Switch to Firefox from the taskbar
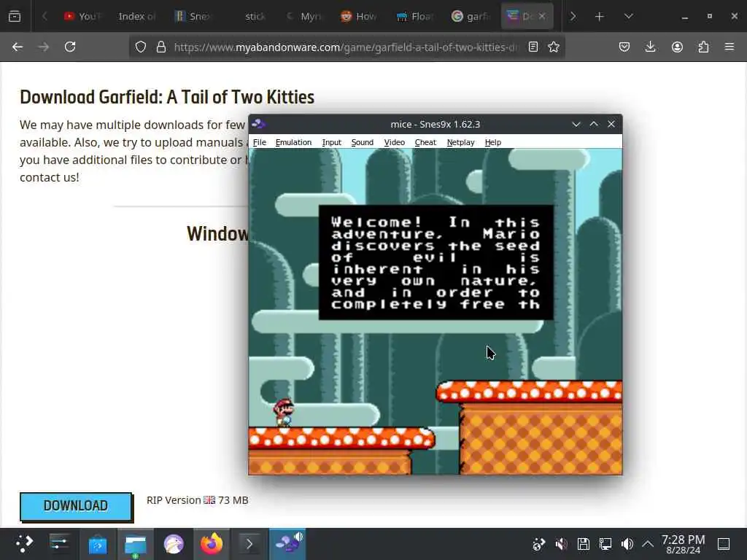747x560 pixels. 212,544
